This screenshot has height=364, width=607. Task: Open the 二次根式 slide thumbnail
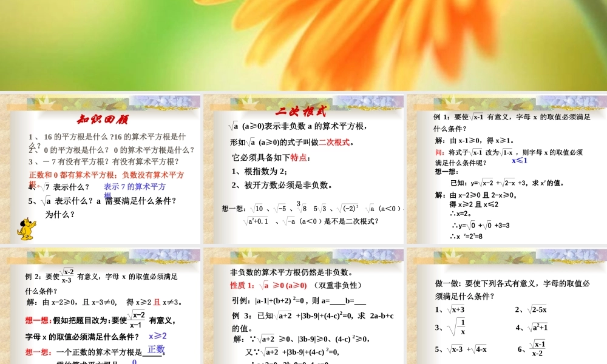pos(303,169)
